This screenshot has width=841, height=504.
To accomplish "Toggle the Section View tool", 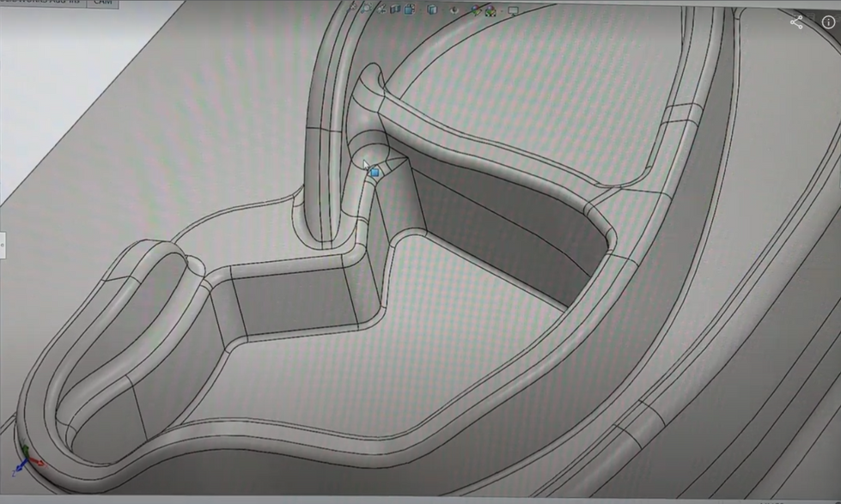I will coord(395,9).
